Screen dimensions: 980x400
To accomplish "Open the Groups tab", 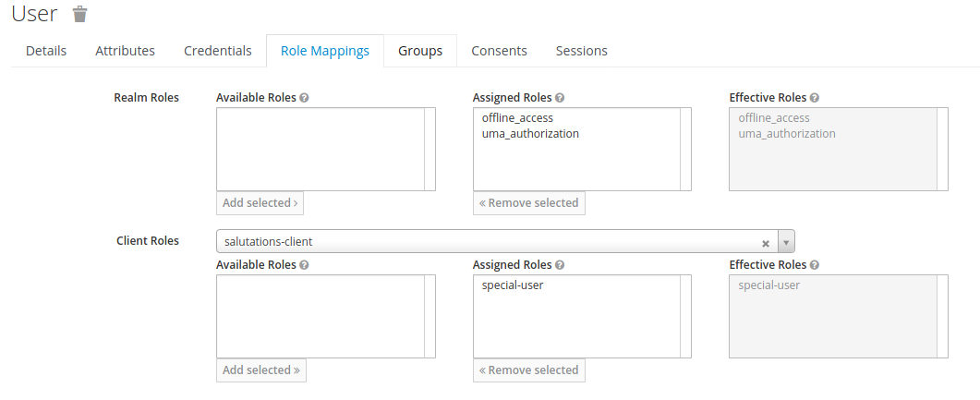I will pyautogui.click(x=420, y=51).
